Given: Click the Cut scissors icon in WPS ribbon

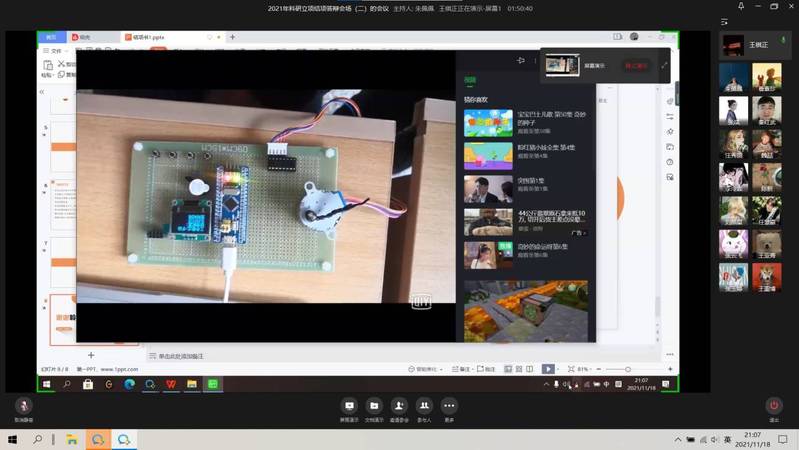Looking at the screenshot, I should coord(62,64).
